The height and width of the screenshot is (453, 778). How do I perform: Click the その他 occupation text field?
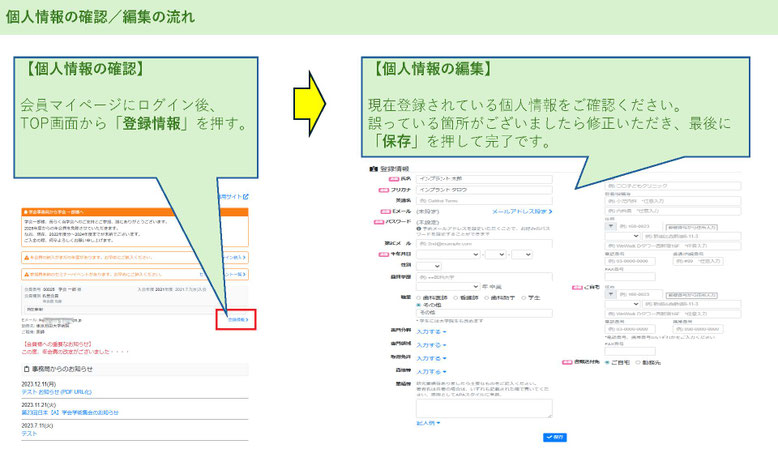tap(484, 313)
